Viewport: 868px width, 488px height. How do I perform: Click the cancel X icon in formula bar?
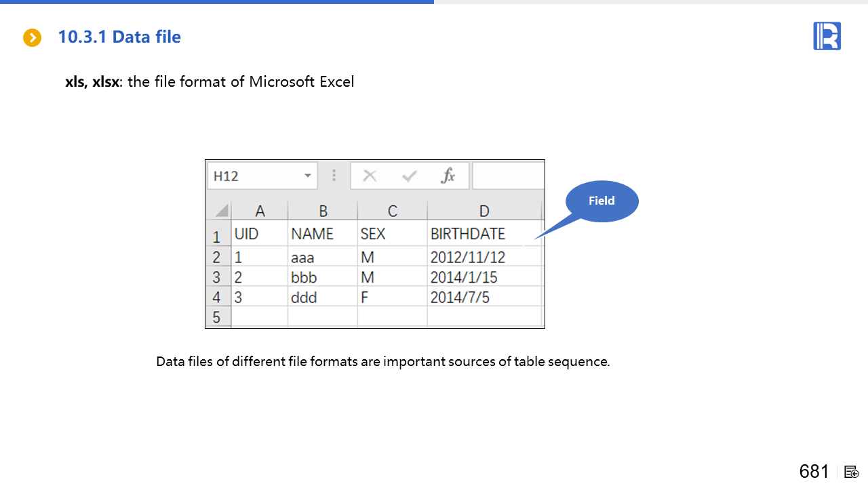pyautogui.click(x=370, y=176)
